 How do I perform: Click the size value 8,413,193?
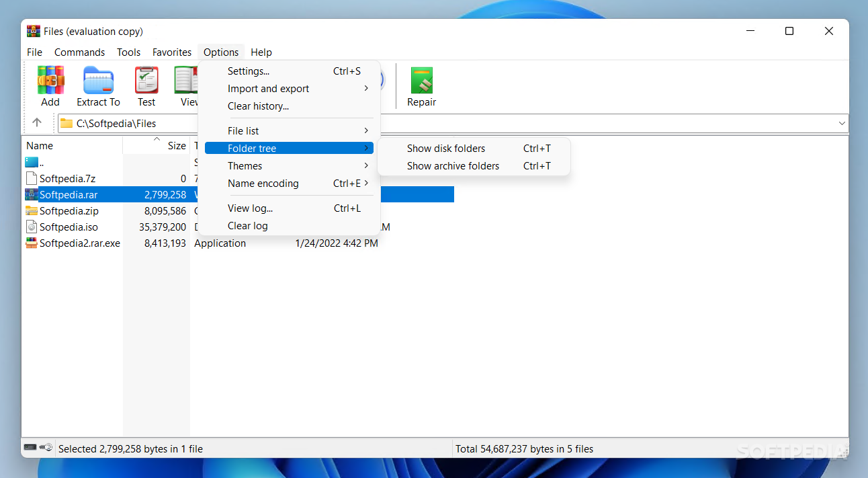point(165,243)
